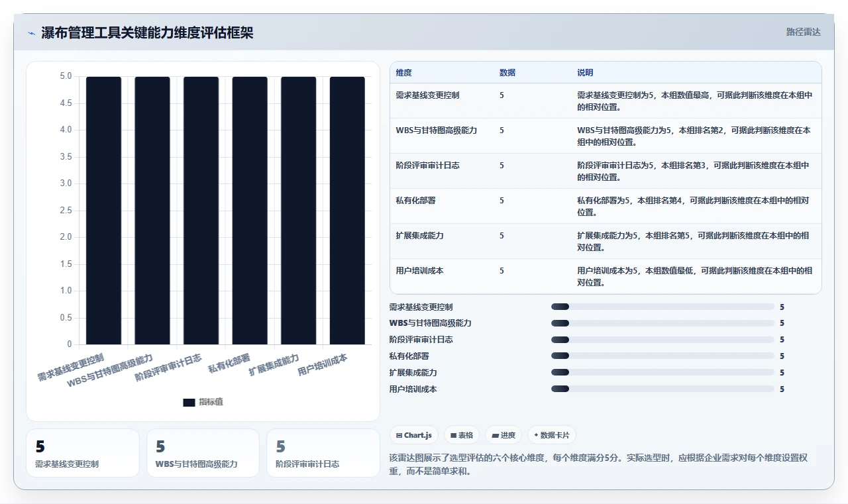
Task: Click the 进度 tag chip
Action: [x=503, y=435]
